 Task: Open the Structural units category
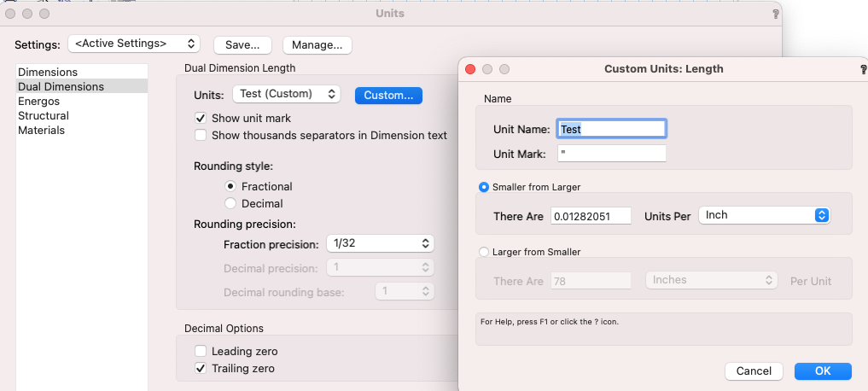click(44, 116)
